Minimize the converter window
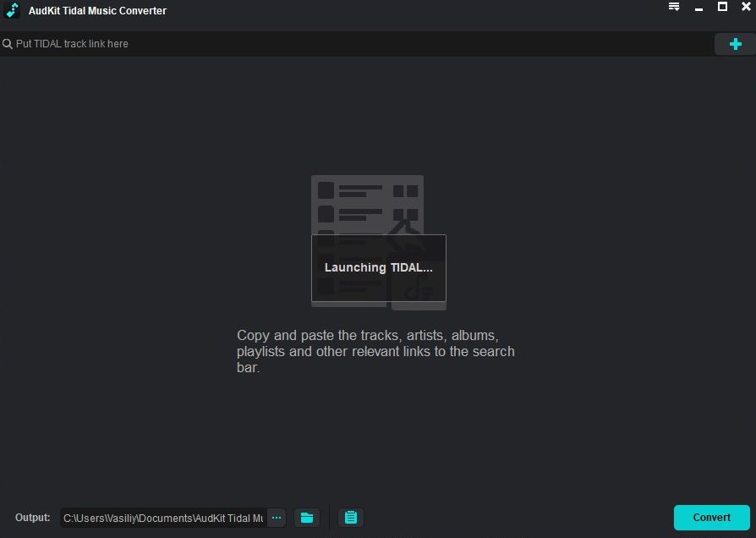 point(698,7)
